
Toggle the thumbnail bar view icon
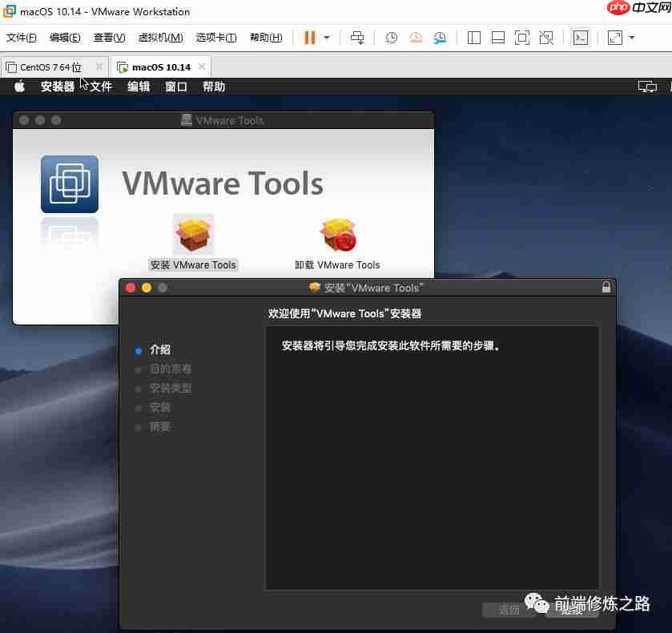pyautogui.click(x=497, y=38)
